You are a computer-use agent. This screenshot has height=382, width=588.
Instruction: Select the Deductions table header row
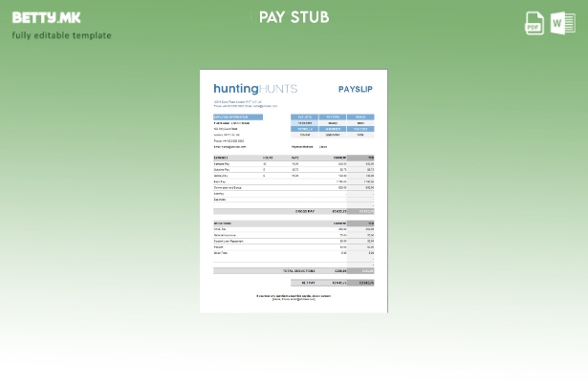[294, 223]
